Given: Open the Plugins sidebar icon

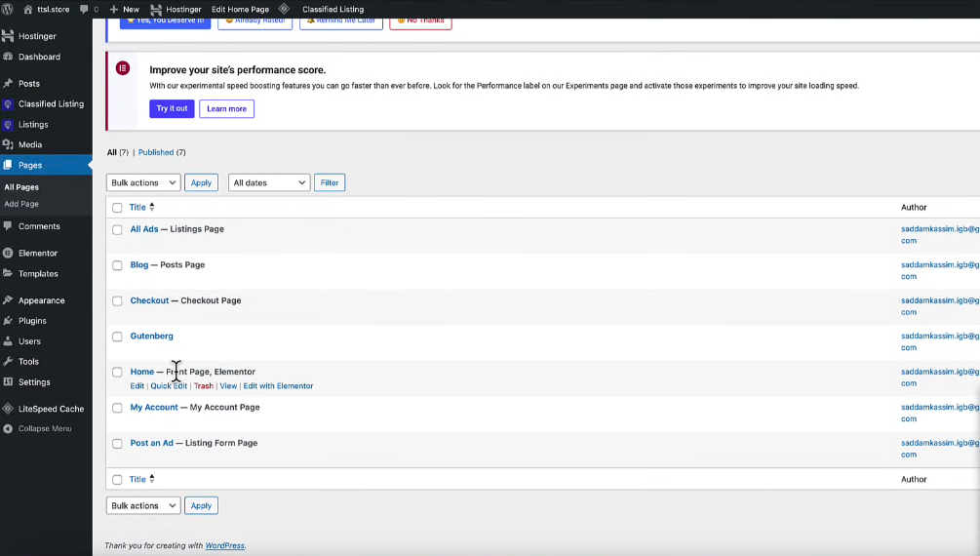Looking at the screenshot, I should point(8,321).
